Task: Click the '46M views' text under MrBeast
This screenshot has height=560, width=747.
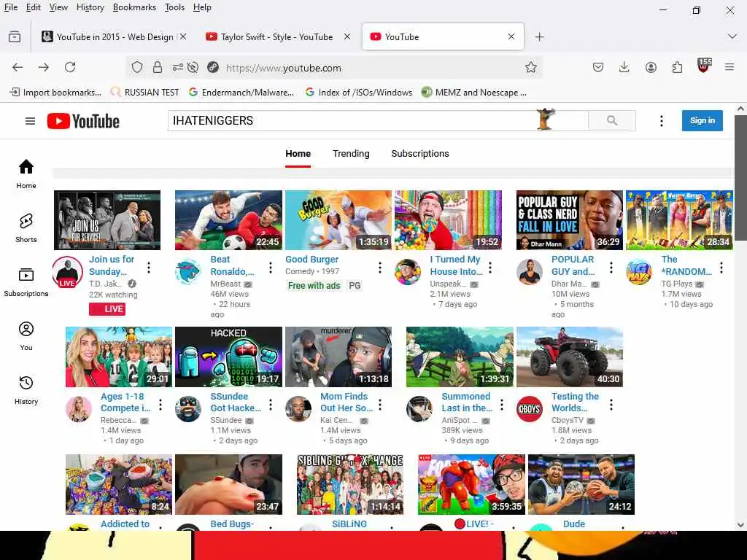Action: [230, 294]
